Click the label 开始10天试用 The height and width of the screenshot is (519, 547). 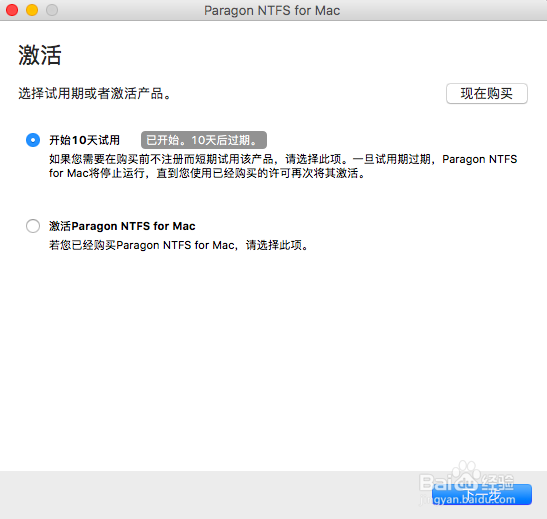[84, 140]
